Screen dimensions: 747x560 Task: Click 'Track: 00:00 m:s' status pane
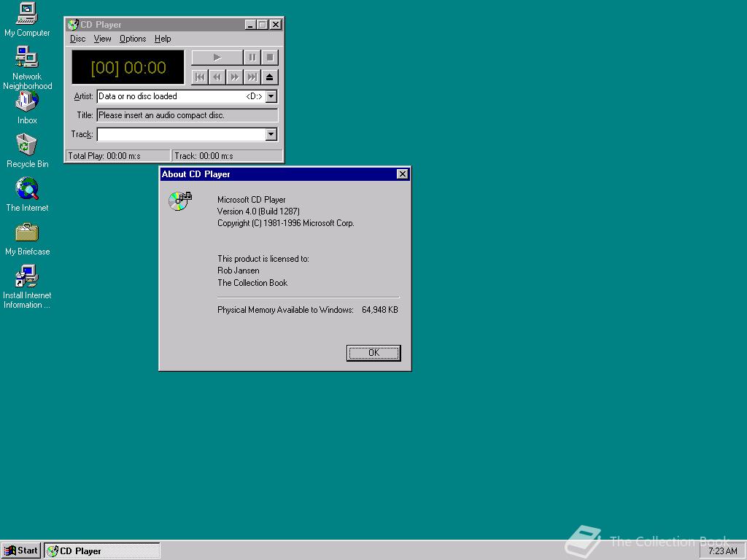click(x=228, y=156)
